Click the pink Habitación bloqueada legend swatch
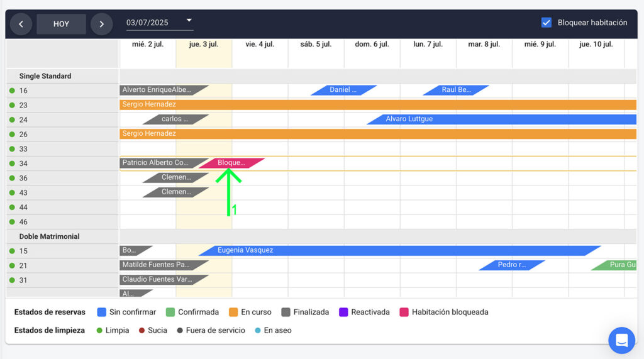This screenshot has width=644, height=359. tap(404, 312)
